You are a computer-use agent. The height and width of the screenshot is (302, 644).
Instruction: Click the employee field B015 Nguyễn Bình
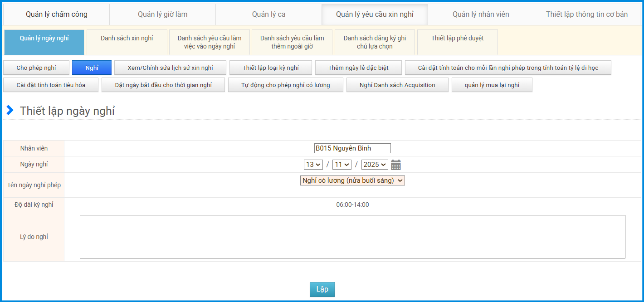click(352, 148)
